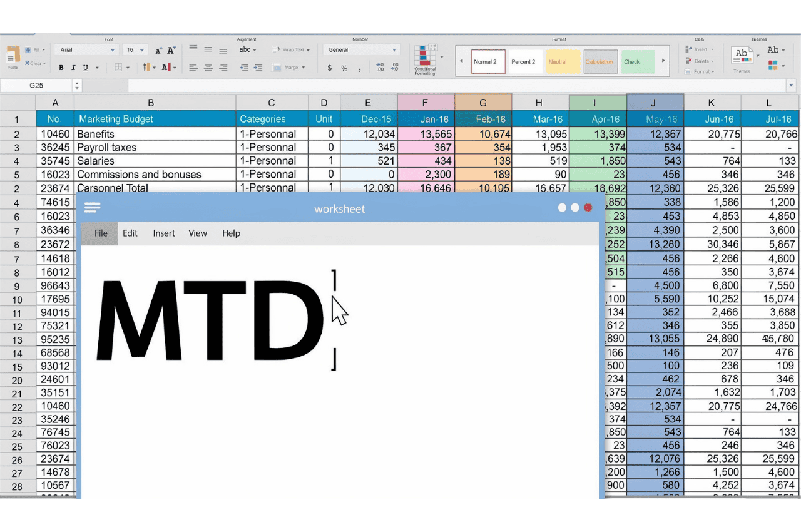Click the increase decimal icon
801x532 pixels.
380,67
